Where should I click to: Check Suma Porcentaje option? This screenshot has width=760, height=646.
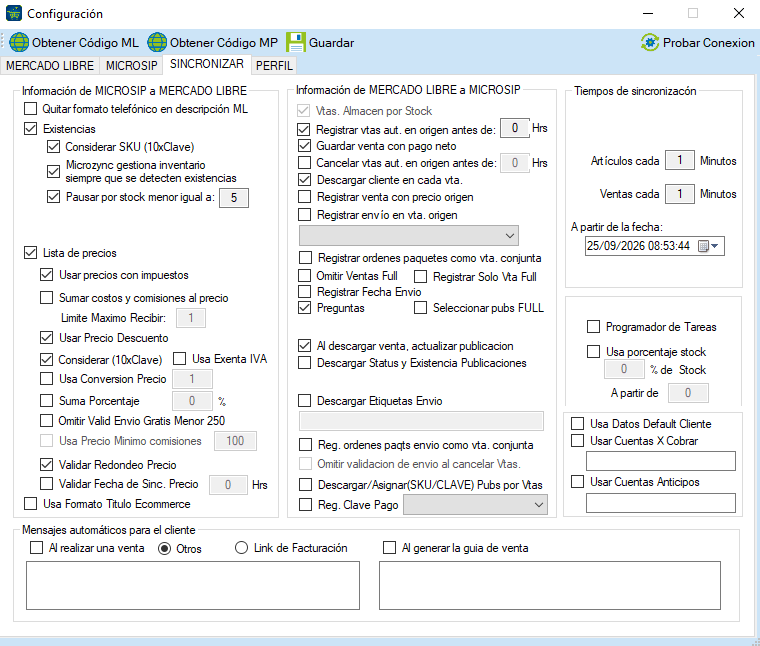click(x=47, y=400)
